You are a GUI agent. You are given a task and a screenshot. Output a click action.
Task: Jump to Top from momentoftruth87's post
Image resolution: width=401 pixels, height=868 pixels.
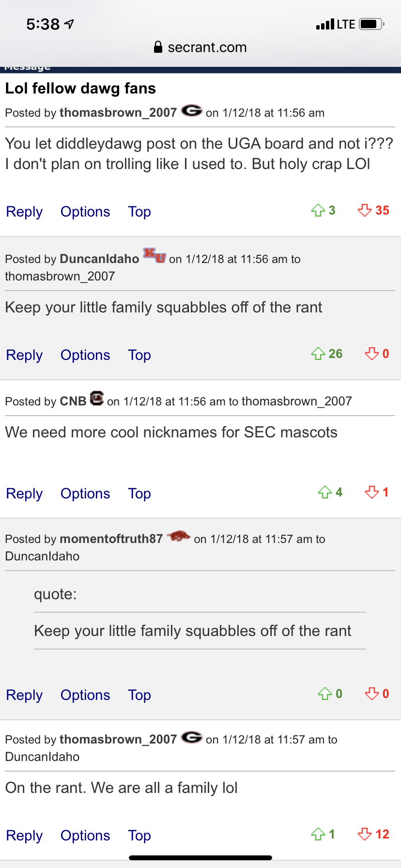tap(139, 695)
